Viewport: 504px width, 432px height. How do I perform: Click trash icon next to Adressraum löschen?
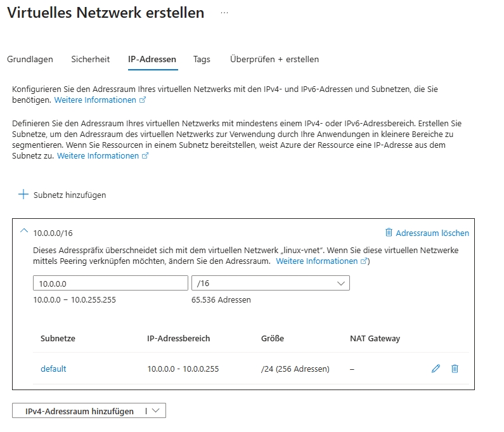tap(389, 233)
